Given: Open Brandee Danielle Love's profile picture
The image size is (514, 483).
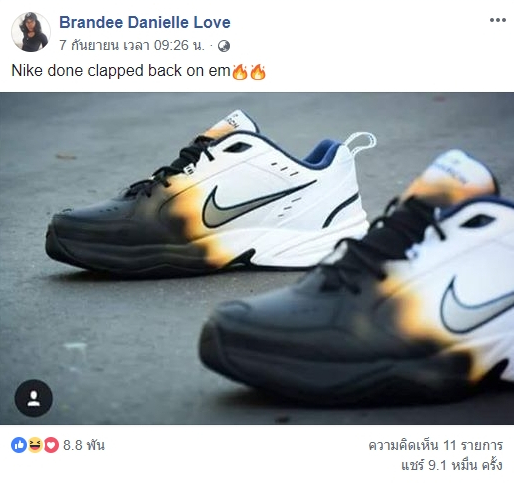Looking at the screenshot, I should pos(31,32).
